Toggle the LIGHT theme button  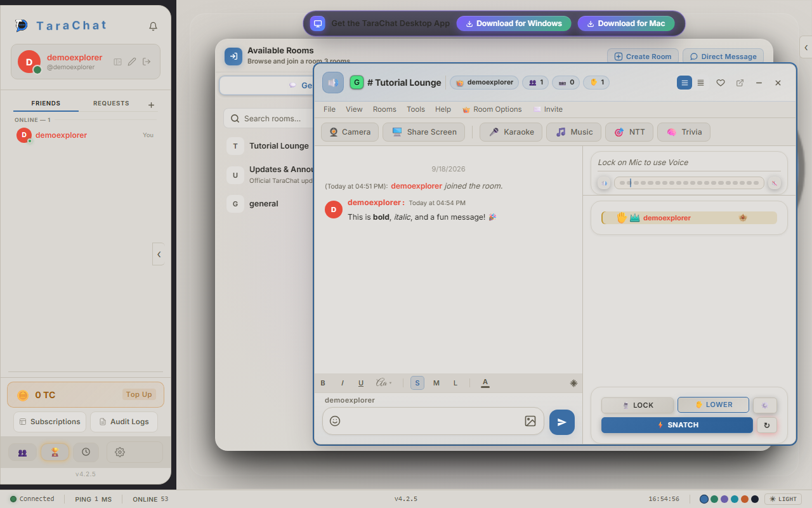coord(783,499)
